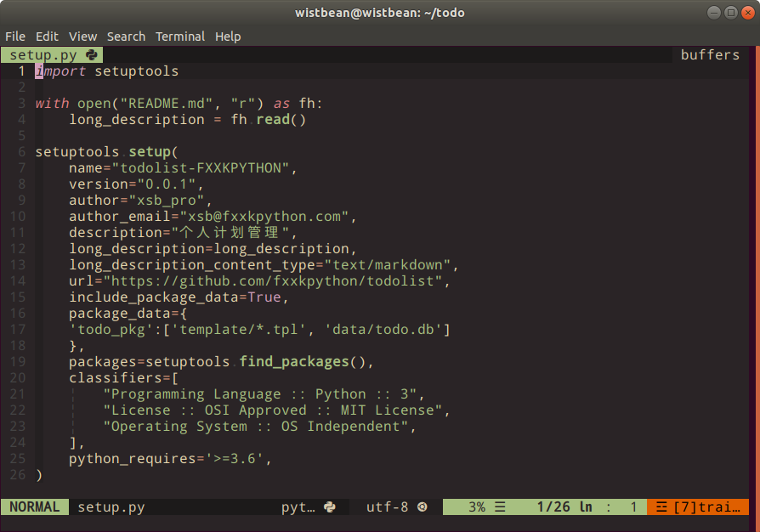Click the closing parenthesis on line 26
Screen dimensions: 760x532
click(39, 475)
